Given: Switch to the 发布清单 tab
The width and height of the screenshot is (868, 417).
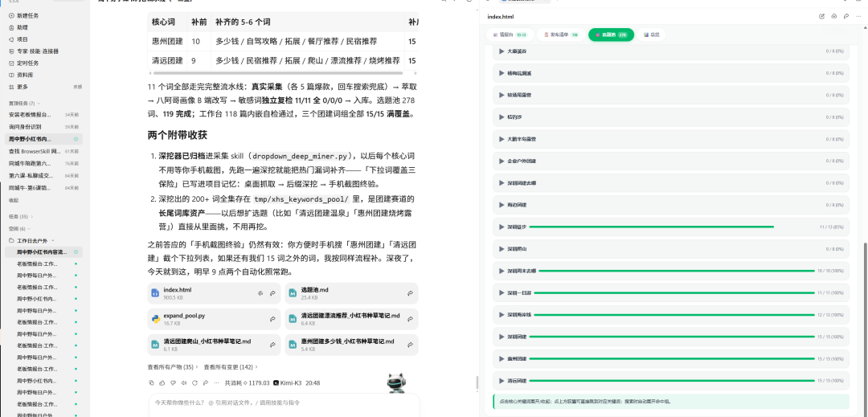Looking at the screenshot, I should (x=560, y=35).
